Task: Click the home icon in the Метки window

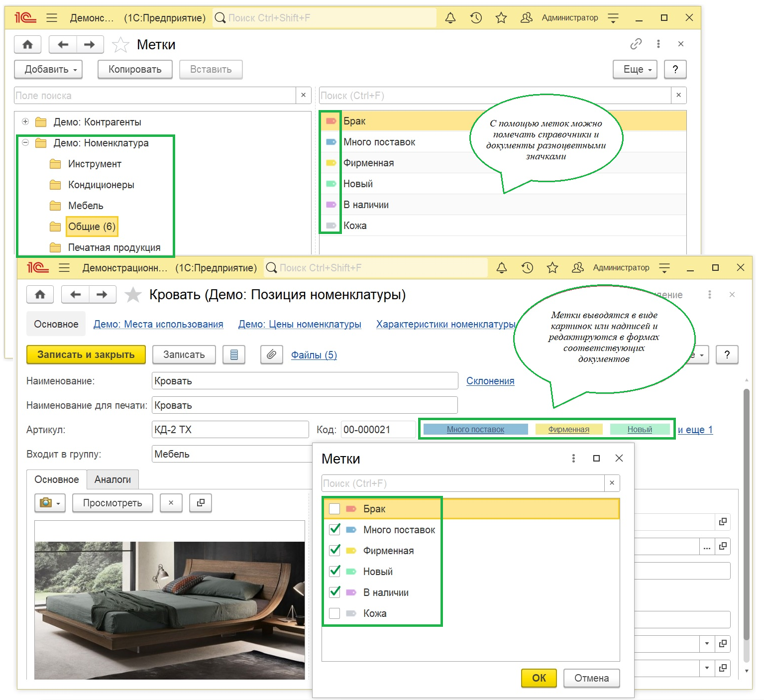Action: [x=28, y=44]
